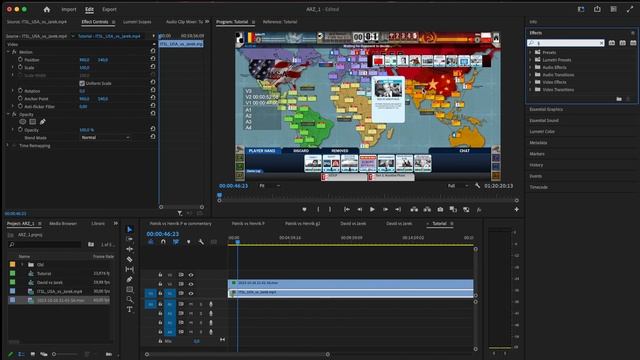The image size is (640, 360).
Task: Open the timeline display settings wrench
Action: coord(201,242)
